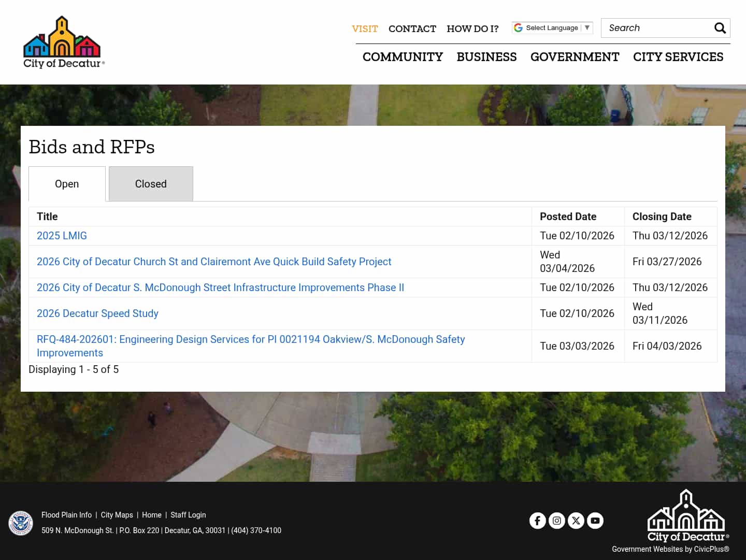This screenshot has height=560, width=746.
Task: Click the YouTube icon
Action: coord(595,521)
